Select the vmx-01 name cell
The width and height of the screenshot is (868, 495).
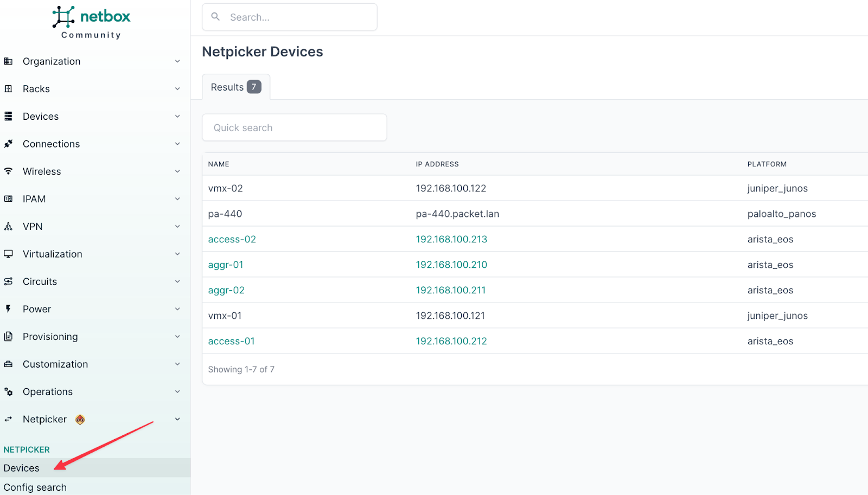(225, 316)
